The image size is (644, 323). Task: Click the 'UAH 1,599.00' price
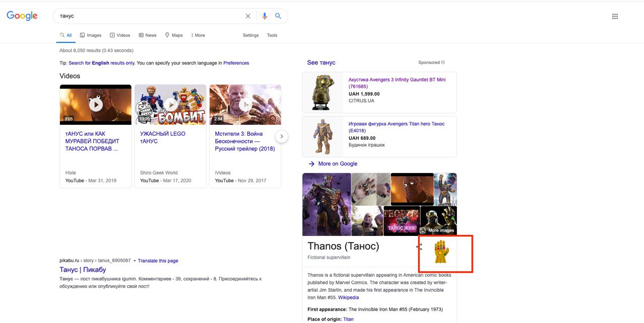[x=364, y=94]
